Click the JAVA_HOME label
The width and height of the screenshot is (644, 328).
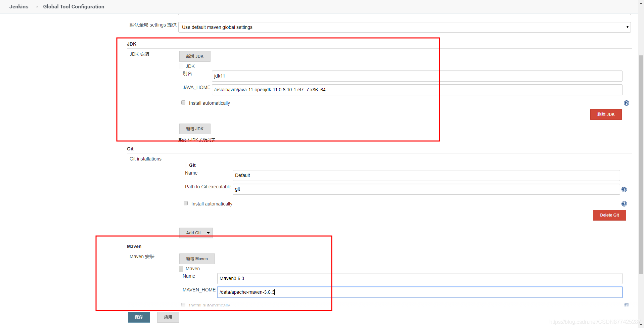point(196,87)
